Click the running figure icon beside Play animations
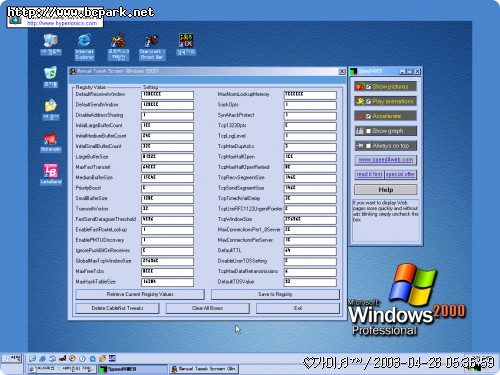This screenshot has height=375, width=500. pos(360,101)
